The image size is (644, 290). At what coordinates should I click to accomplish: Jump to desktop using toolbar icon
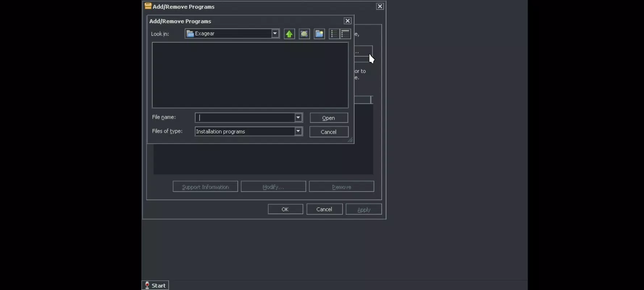(304, 34)
